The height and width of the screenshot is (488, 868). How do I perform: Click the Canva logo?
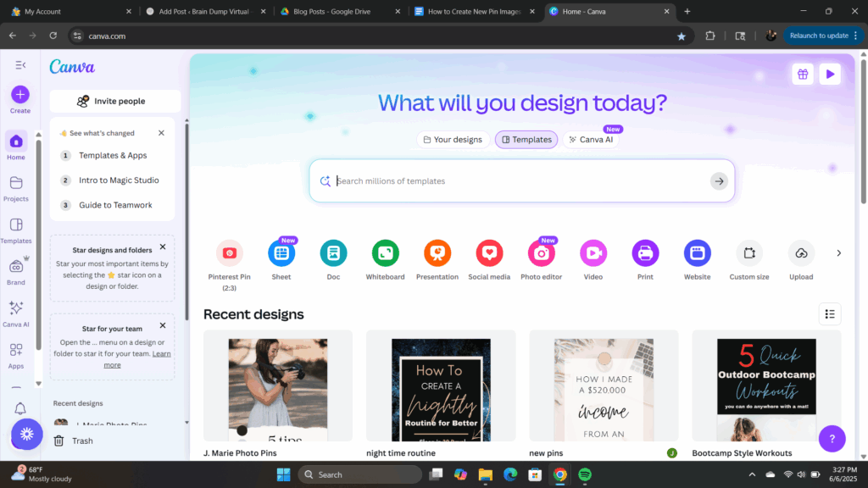(x=72, y=67)
